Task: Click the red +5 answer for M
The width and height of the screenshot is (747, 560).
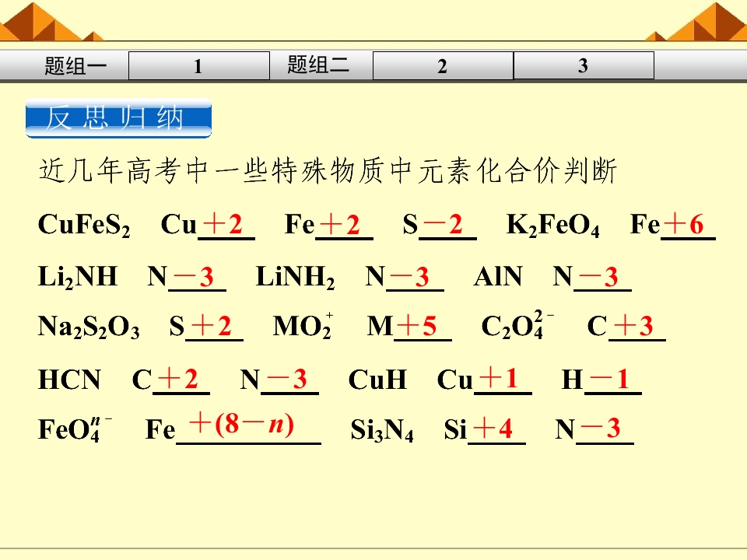Action: 417,326
